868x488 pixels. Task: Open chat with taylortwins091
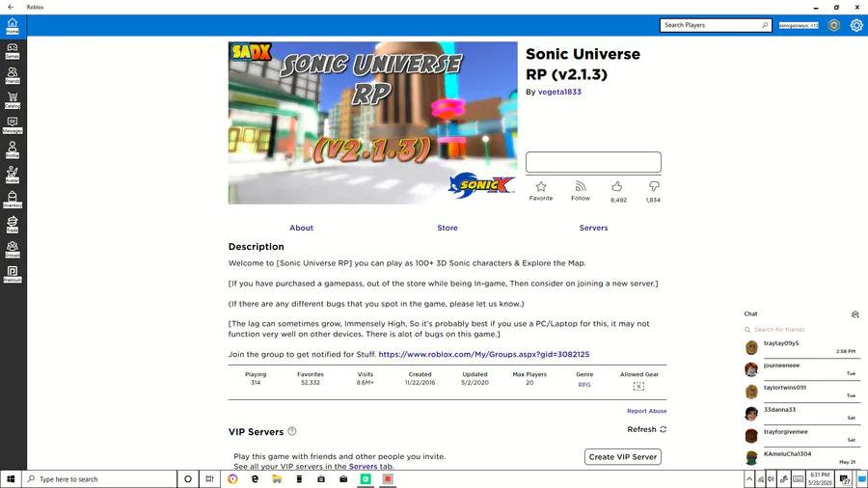click(801, 392)
